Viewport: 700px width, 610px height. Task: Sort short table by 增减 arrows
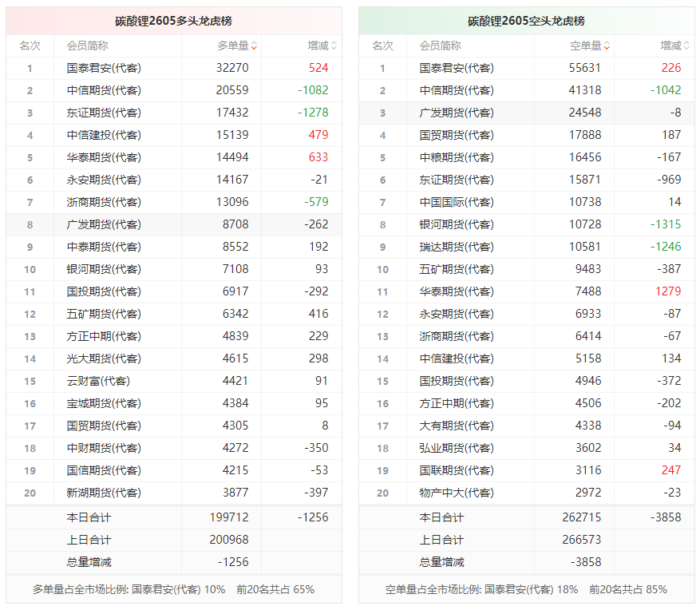point(686,46)
